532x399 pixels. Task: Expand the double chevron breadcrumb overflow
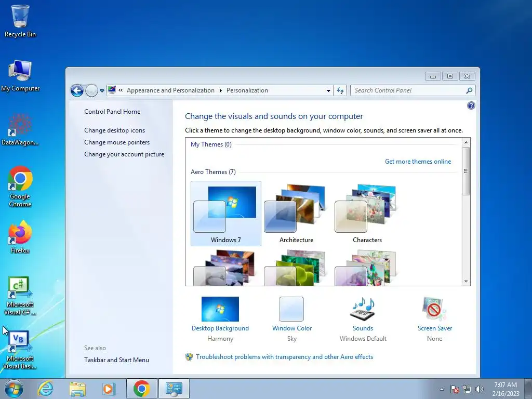click(x=121, y=90)
